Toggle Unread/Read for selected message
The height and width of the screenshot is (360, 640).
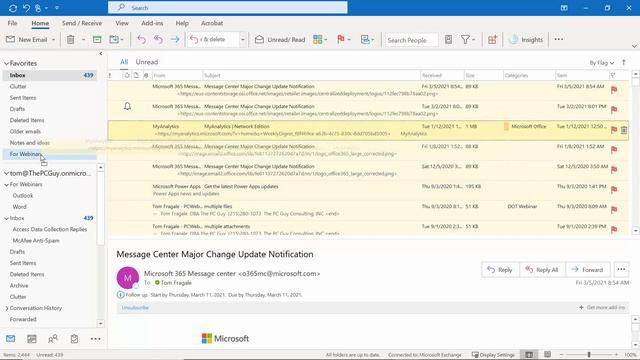point(280,40)
